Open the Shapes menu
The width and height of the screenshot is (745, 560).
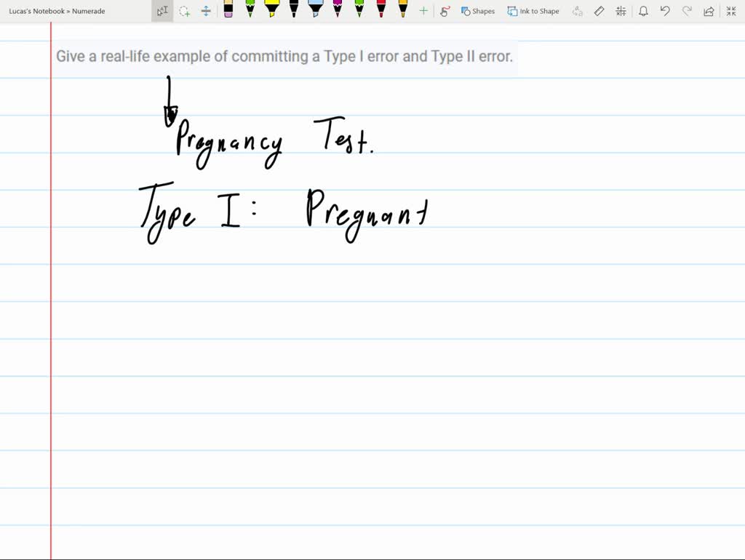point(478,11)
